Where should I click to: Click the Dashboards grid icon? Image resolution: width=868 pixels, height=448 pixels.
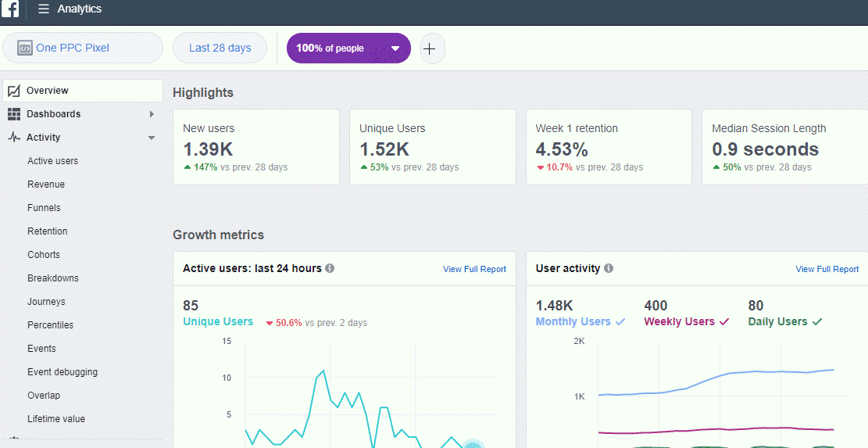pyautogui.click(x=13, y=114)
